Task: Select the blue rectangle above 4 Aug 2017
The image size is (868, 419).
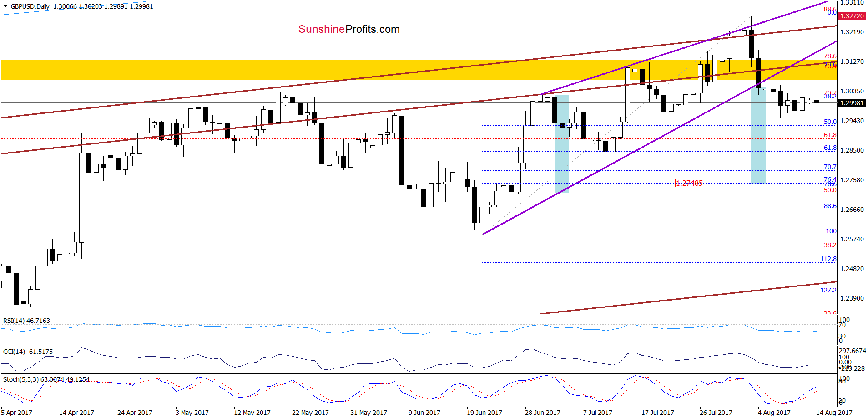Action: click(x=758, y=135)
